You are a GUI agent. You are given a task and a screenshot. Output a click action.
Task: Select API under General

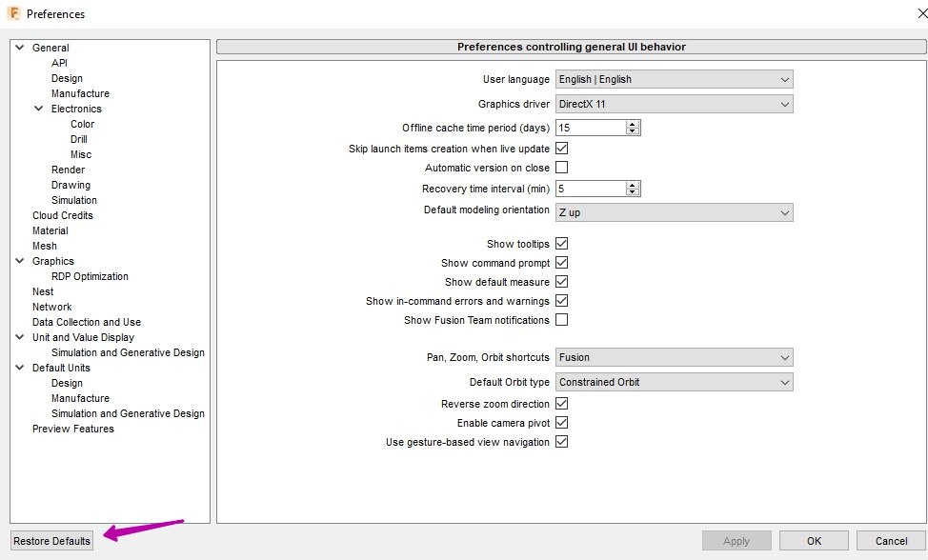[59, 63]
